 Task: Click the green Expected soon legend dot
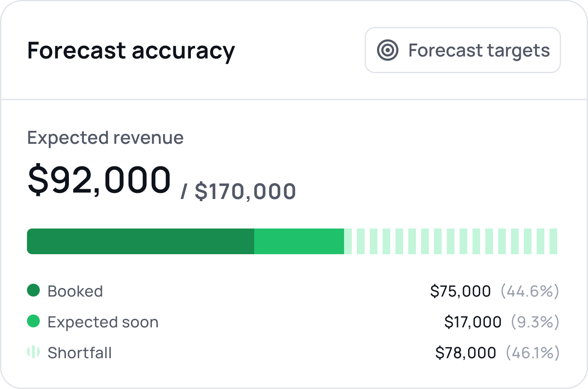coord(33,321)
